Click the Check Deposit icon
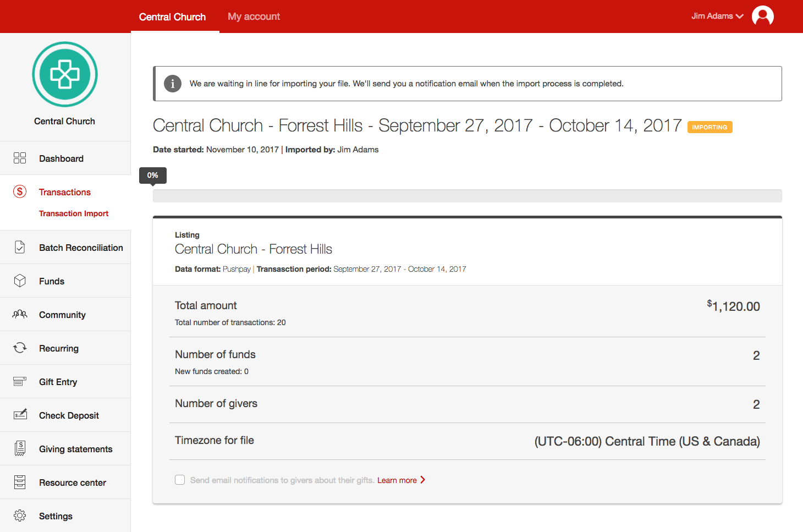This screenshot has width=803, height=532. tap(20, 415)
